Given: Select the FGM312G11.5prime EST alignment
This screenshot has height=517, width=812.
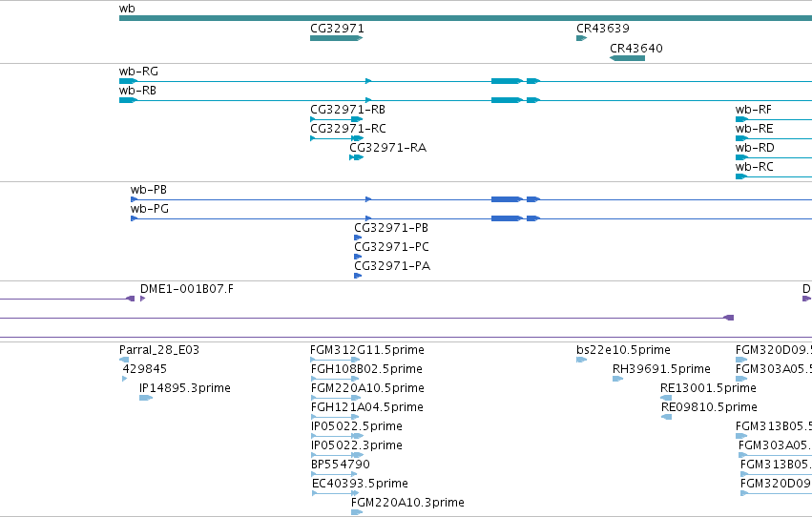Looking at the screenshot, I should pyautogui.click(x=335, y=360).
